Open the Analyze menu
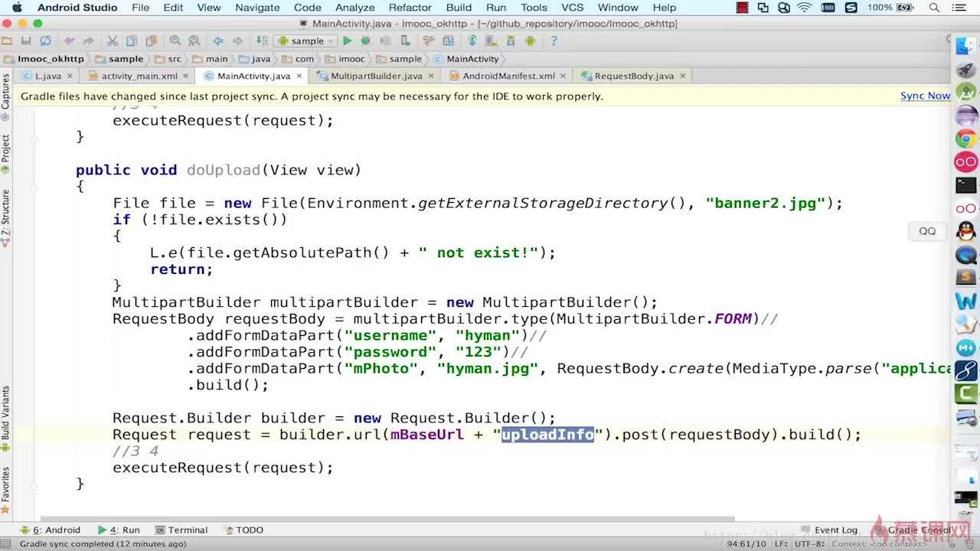The height and width of the screenshot is (551, 980). coord(355,8)
